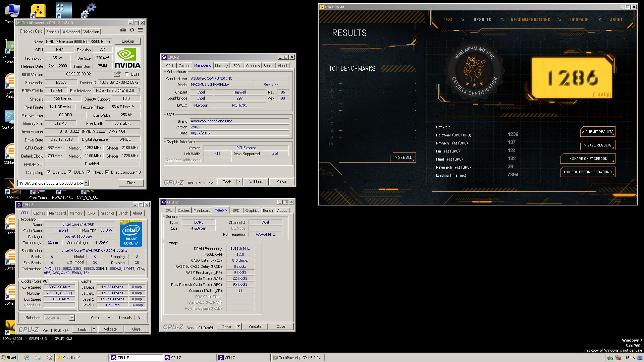
Task: Click Share on Facebook in Catzilla
Action: click(x=588, y=159)
